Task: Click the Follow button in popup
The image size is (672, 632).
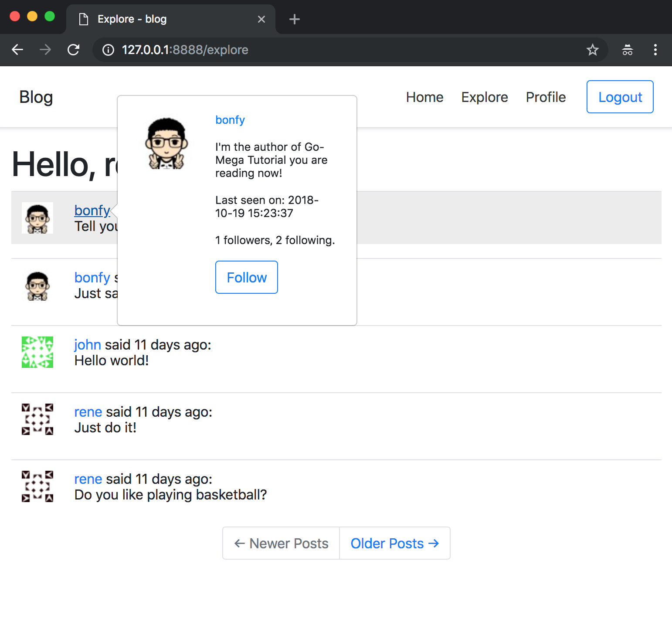Action: click(247, 277)
